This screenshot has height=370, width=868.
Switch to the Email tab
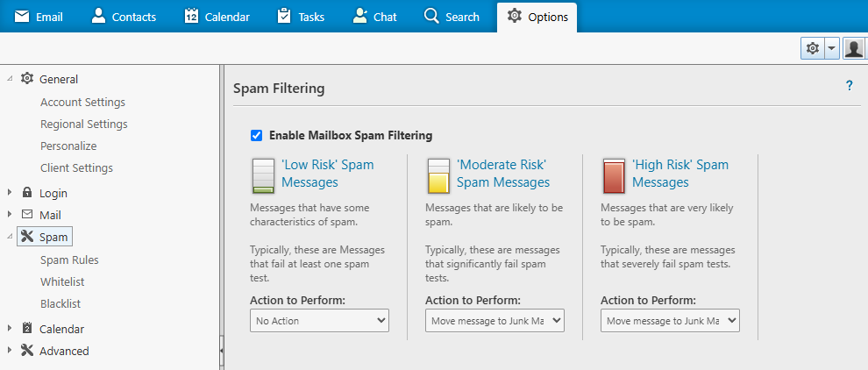pyautogui.click(x=39, y=17)
